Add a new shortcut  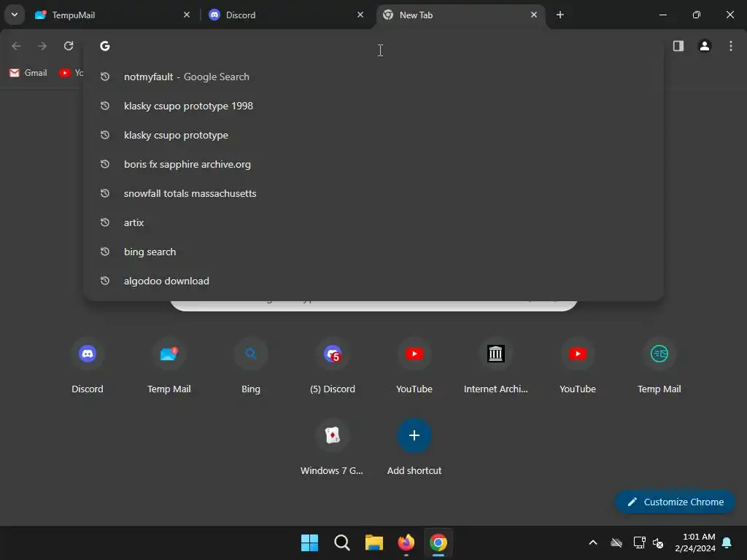coord(414,448)
